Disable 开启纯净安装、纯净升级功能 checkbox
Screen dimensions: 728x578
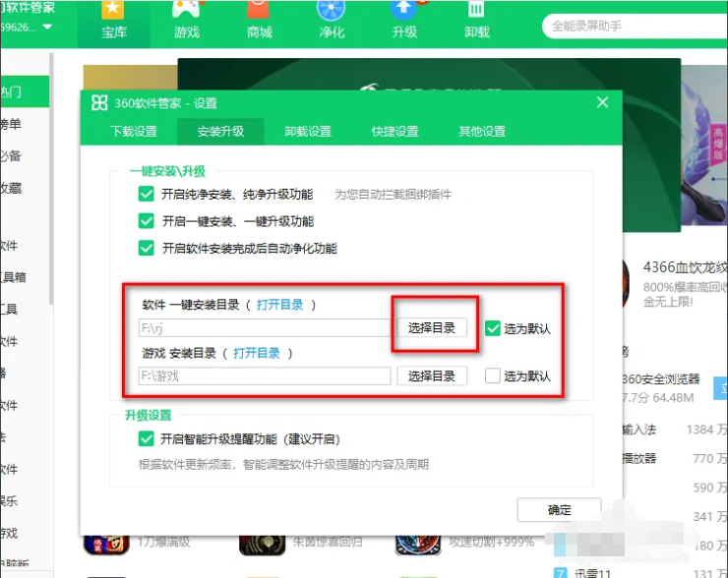(x=147, y=195)
